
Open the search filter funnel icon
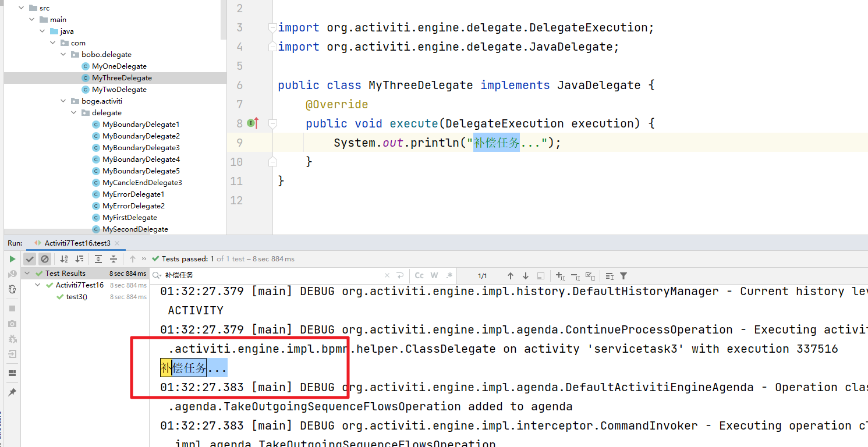623,276
